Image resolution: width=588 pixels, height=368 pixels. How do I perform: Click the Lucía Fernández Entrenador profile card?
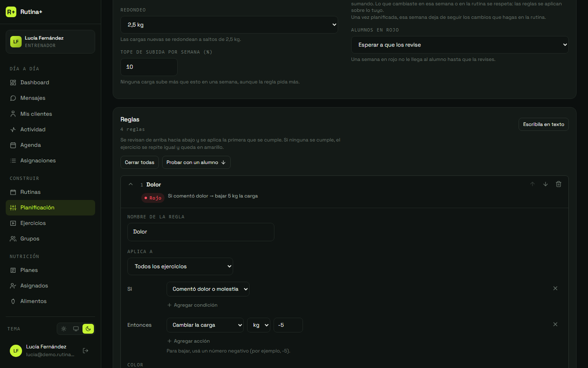click(50, 42)
